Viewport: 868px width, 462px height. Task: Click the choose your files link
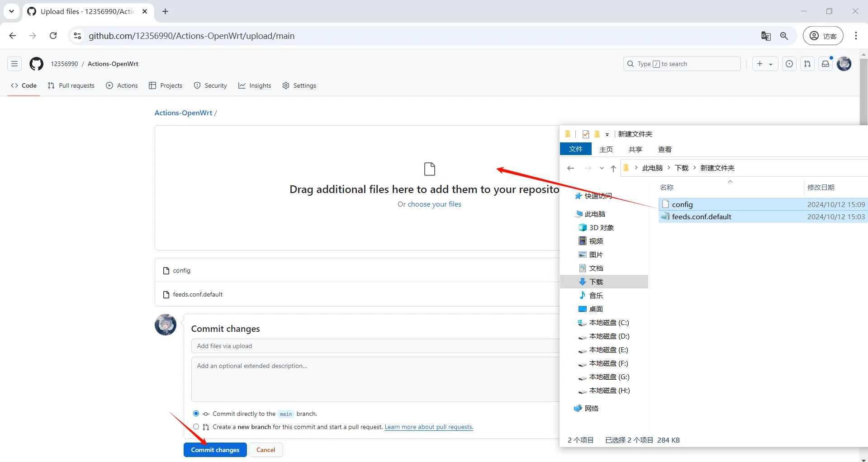(434, 204)
